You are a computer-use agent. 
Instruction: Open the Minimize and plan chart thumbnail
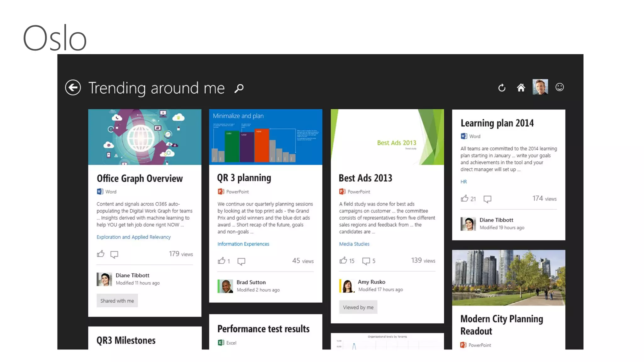(265, 137)
